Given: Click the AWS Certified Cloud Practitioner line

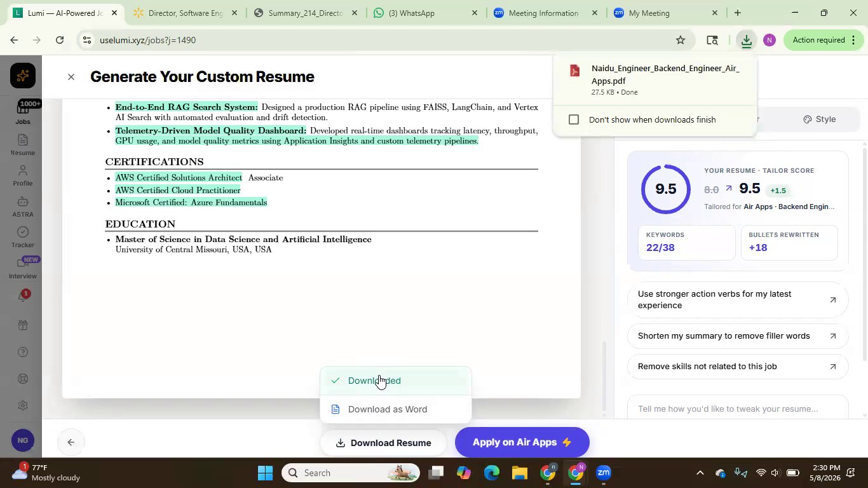Looking at the screenshot, I should pyautogui.click(x=178, y=190).
